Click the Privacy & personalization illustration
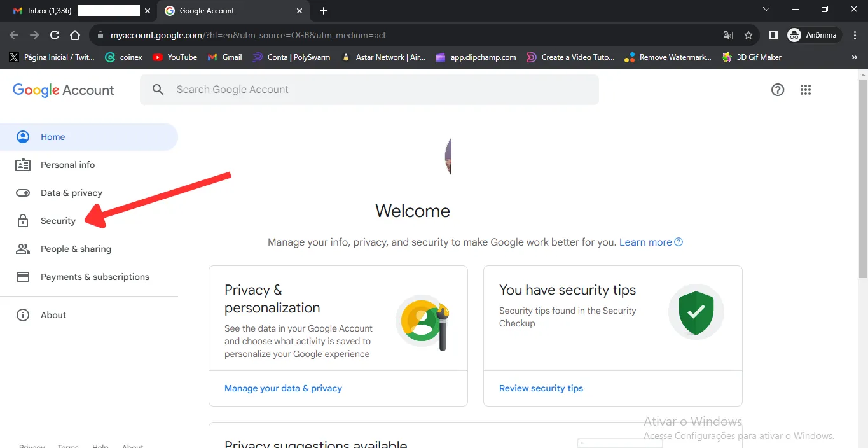This screenshot has width=868, height=448. [423, 322]
